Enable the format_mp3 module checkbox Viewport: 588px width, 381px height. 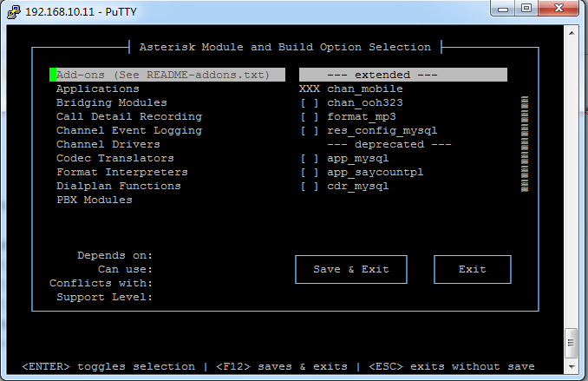(310, 116)
